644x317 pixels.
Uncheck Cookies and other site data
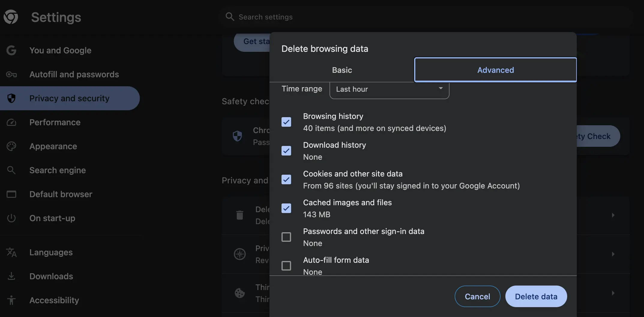(286, 179)
